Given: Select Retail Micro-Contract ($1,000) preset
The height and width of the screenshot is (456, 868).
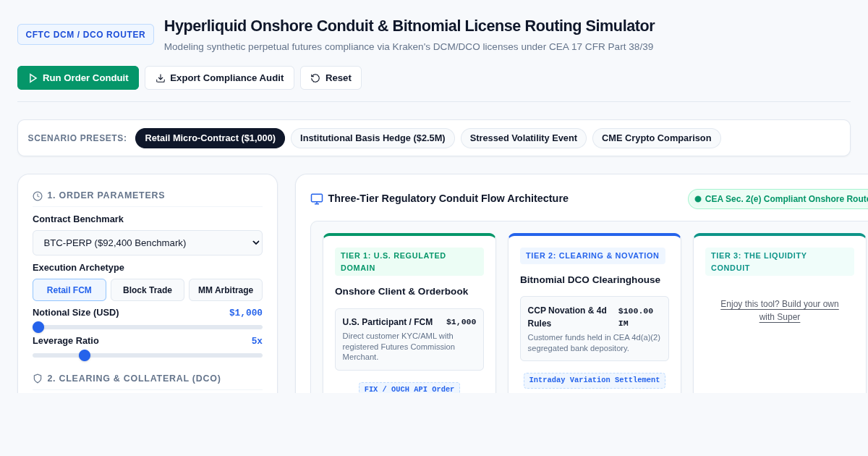Looking at the screenshot, I should pos(210,138).
